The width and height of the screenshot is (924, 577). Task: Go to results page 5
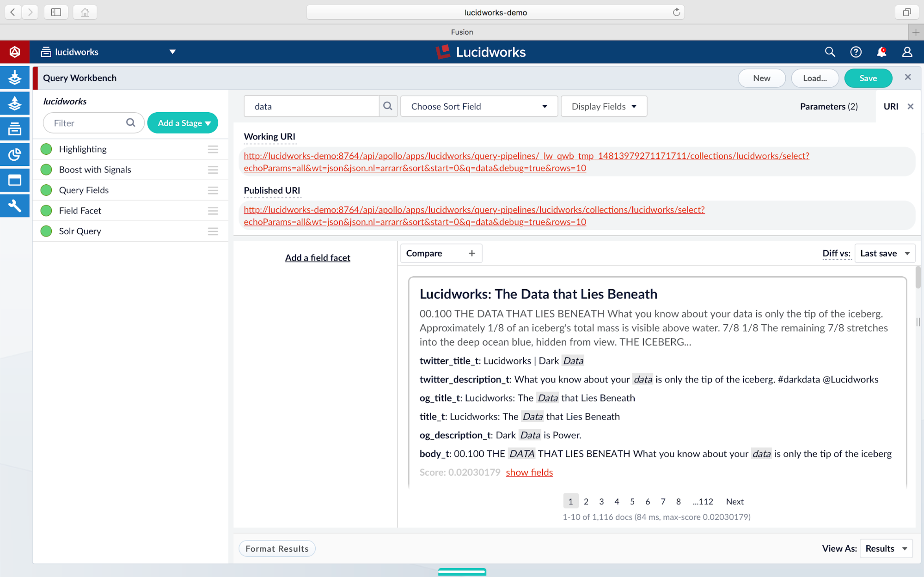(632, 501)
